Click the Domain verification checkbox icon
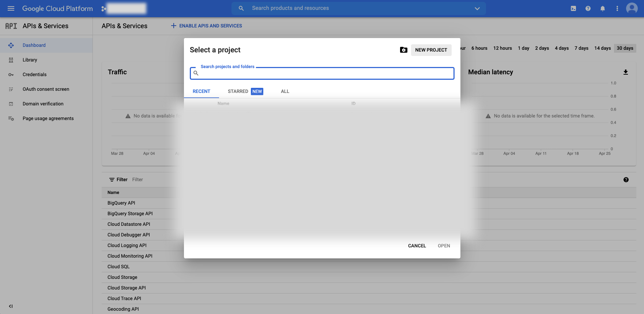Screen dimensions: 644x314 (11, 104)
